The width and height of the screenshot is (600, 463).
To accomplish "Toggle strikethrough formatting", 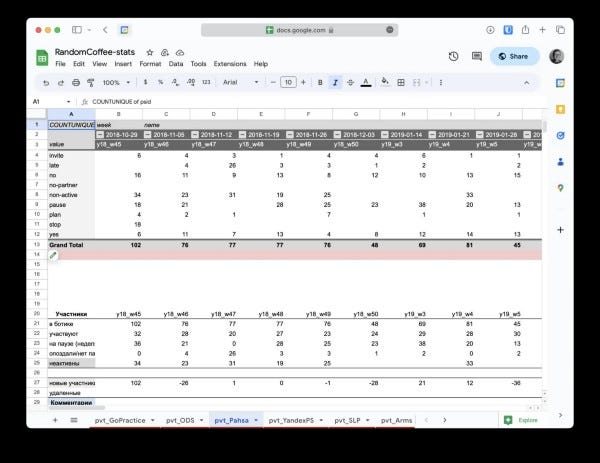I will click(350, 82).
